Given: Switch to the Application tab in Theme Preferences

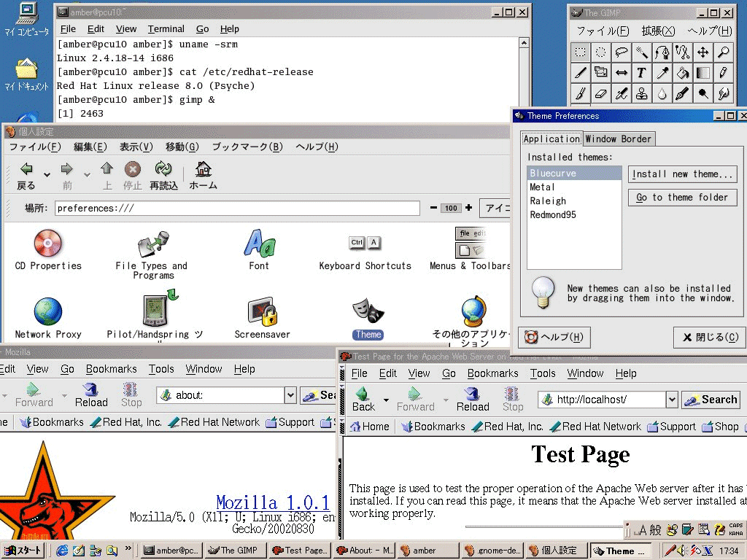Looking at the screenshot, I should pos(551,139).
